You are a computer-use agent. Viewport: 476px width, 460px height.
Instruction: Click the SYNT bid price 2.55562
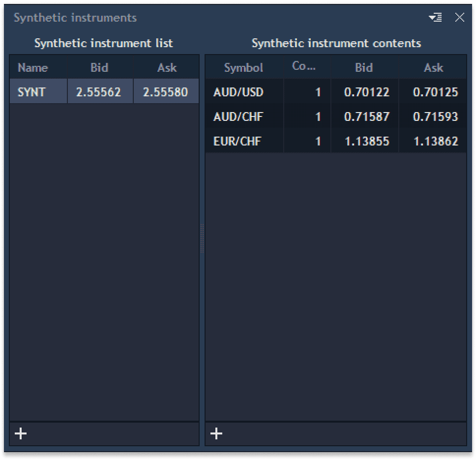(x=100, y=91)
